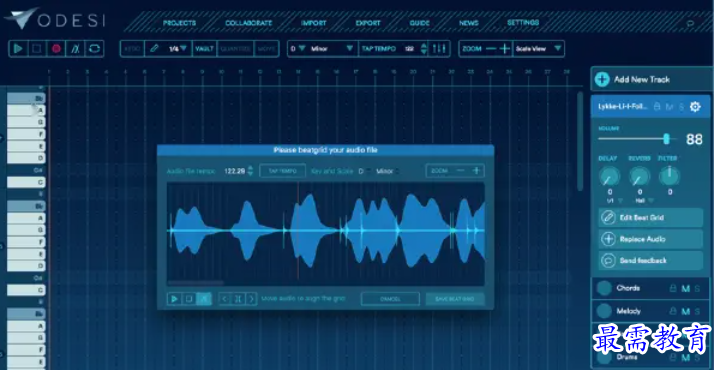Mute the Chords track

[x=685, y=288]
